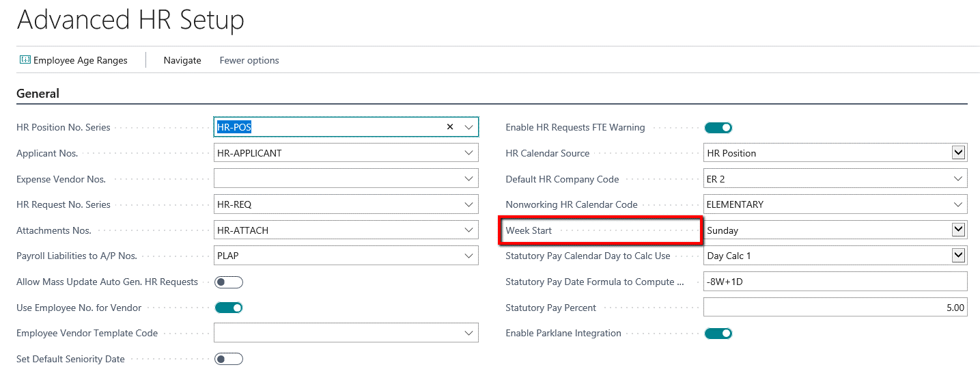
Task: Click the Employee Age Ranges icon
Action: pos(25,60)
